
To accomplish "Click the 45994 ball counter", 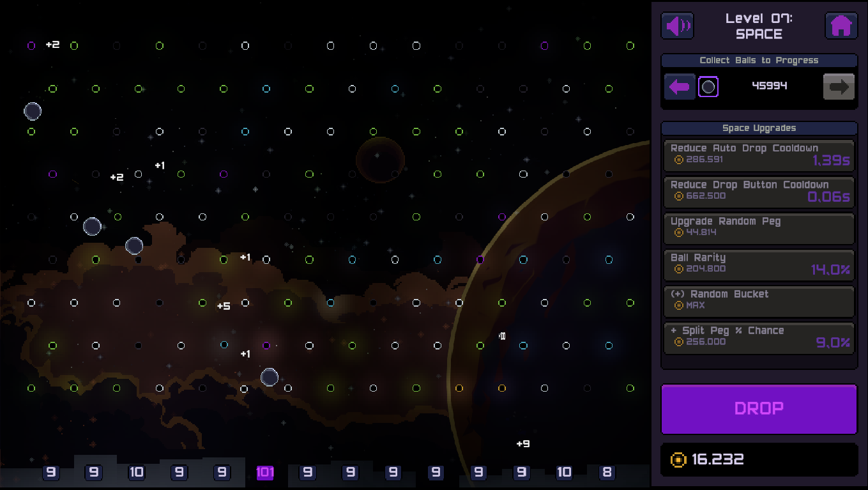I will [x=770, y=86].
